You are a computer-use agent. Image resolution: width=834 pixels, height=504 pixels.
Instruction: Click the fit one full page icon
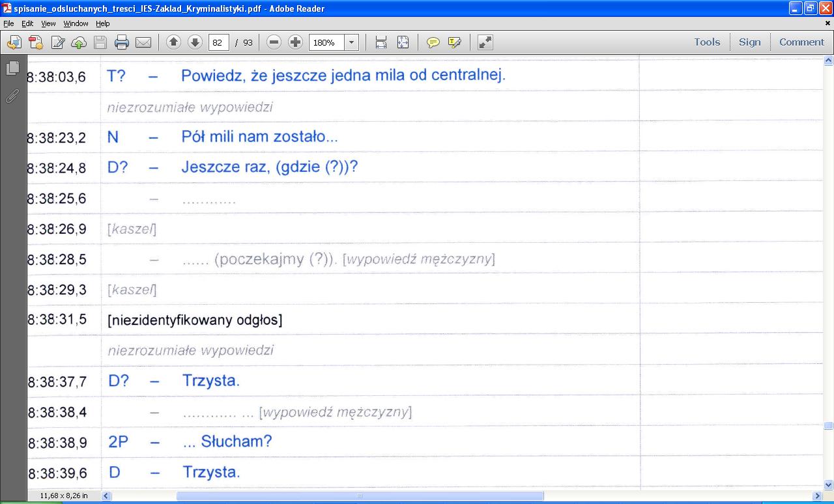tap(403, 42)
